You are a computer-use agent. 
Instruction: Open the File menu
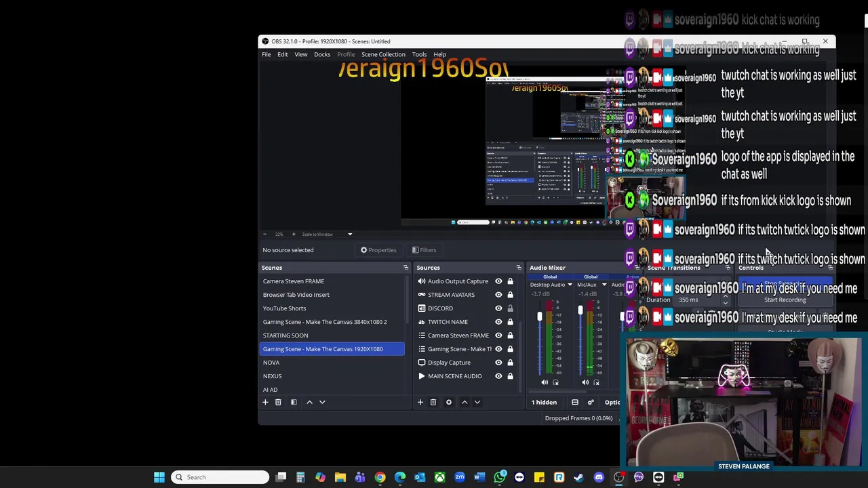point(267,55)
